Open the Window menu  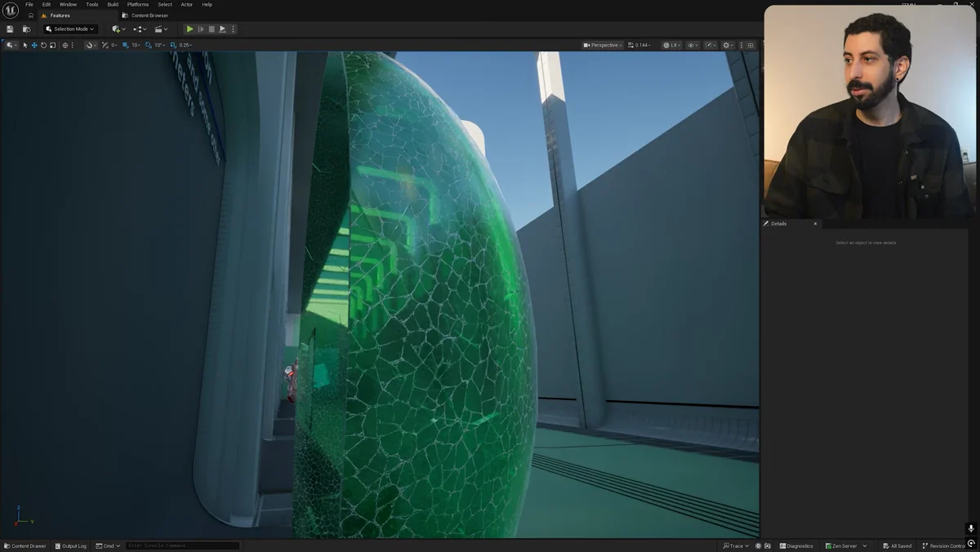click(68, 4)
